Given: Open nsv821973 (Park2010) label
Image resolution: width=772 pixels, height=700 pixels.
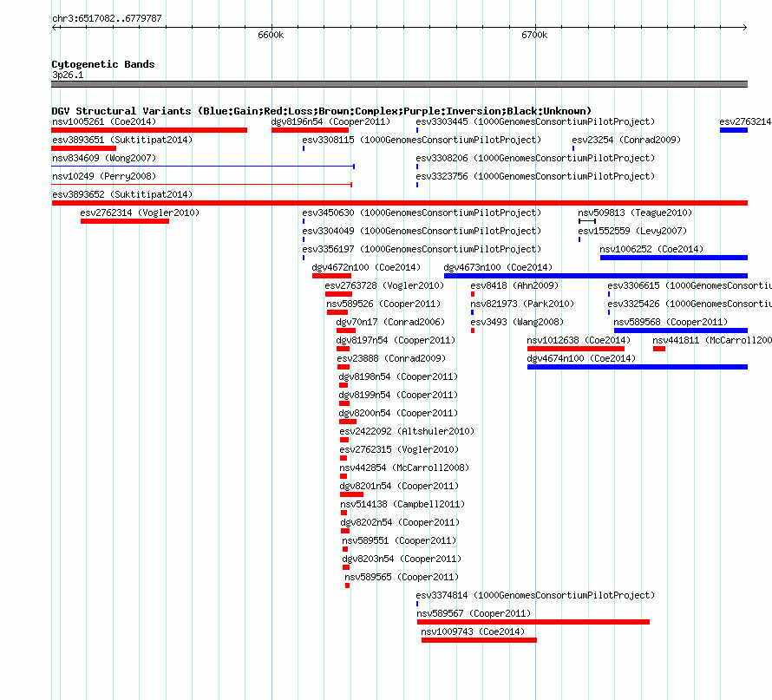Looking at the screenshot, I should (x=522, y=304).
